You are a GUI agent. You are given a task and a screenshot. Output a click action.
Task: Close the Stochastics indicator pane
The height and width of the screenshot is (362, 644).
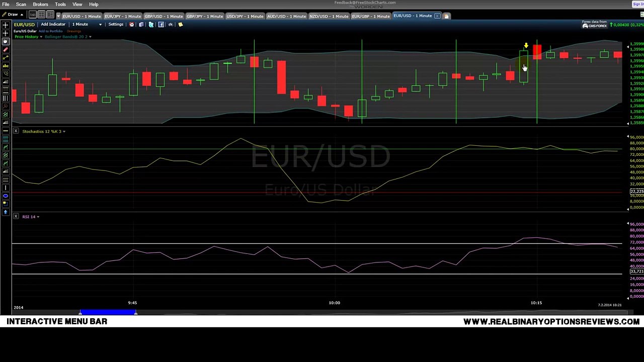tap(16, 131)
